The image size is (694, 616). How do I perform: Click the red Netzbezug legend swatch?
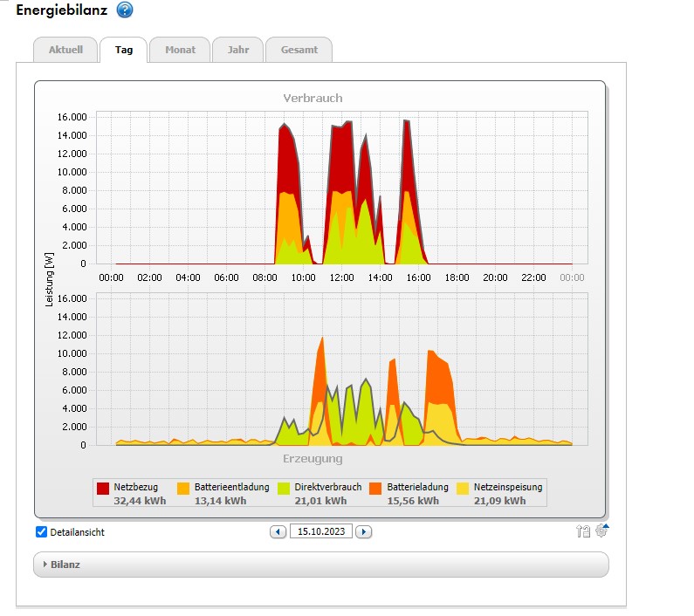[x=103, y=489]
